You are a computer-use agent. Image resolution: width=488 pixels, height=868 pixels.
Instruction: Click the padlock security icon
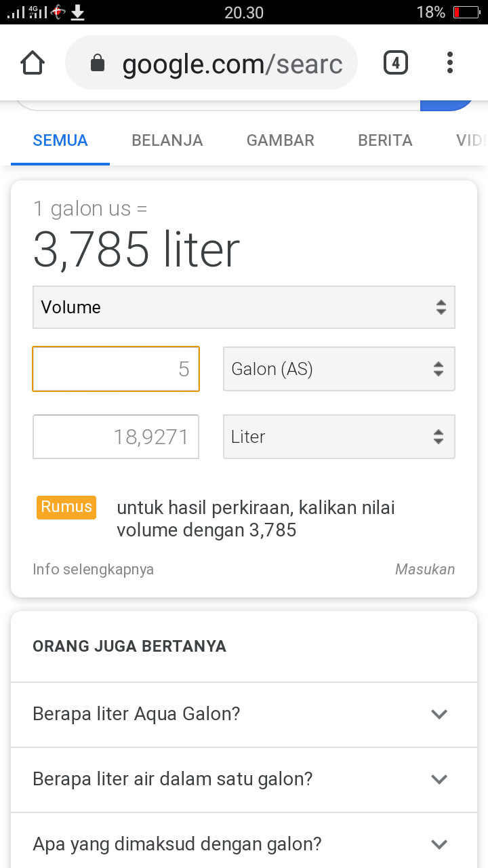[98, 62]
